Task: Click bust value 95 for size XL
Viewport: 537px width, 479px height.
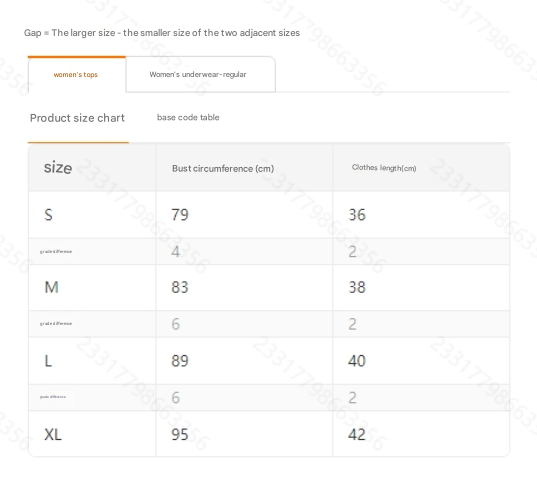Action: [x=180, y=434]
